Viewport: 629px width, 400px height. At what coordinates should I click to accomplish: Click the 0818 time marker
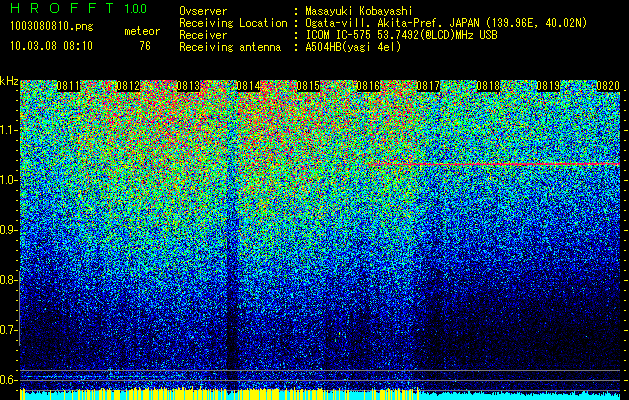pos(488,86)
